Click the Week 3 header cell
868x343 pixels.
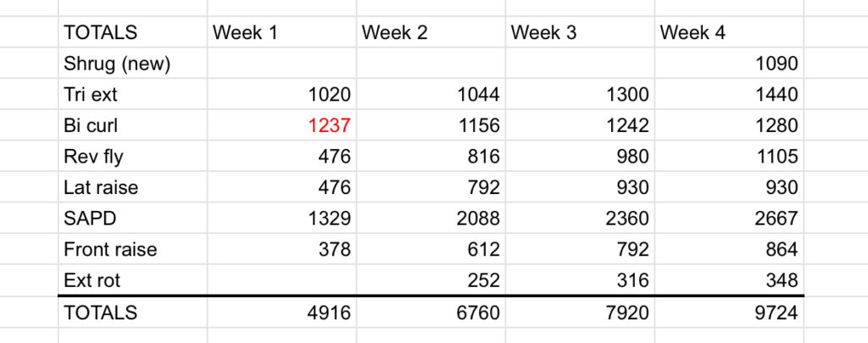543,33
